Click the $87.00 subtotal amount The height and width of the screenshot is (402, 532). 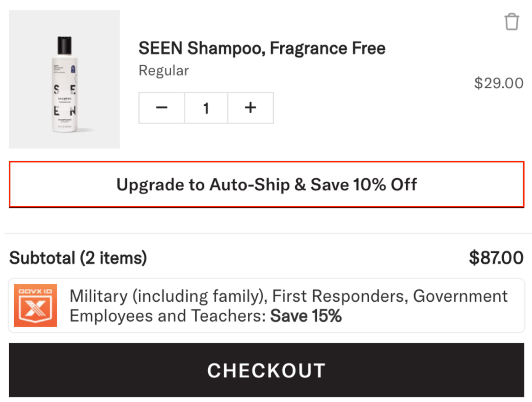click(x=496, y=258)
